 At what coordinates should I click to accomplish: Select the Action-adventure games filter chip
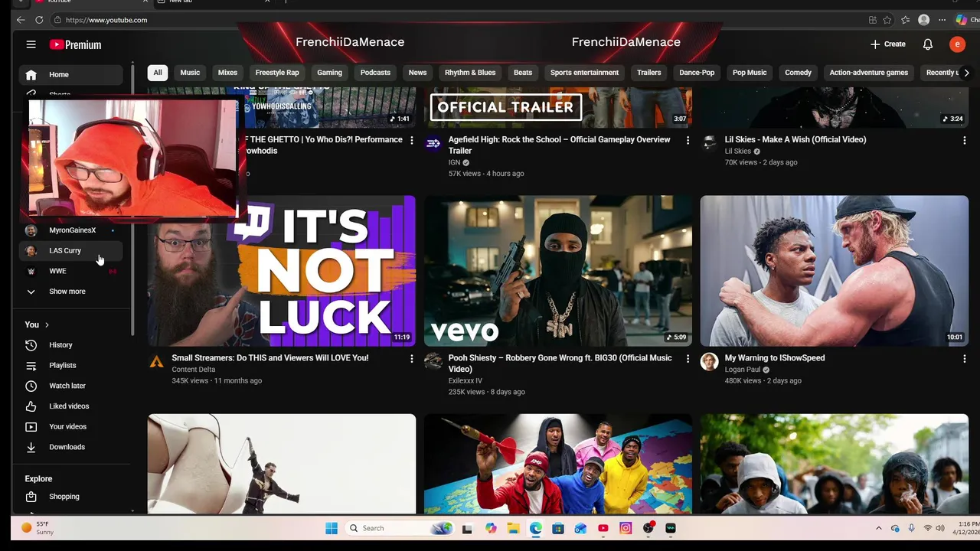(x=868, y=73)
